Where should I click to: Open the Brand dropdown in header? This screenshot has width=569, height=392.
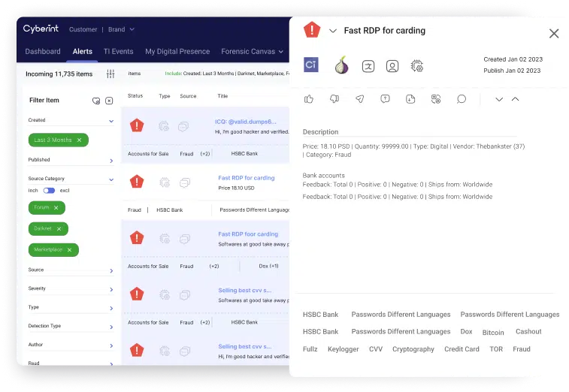[121, 29]
